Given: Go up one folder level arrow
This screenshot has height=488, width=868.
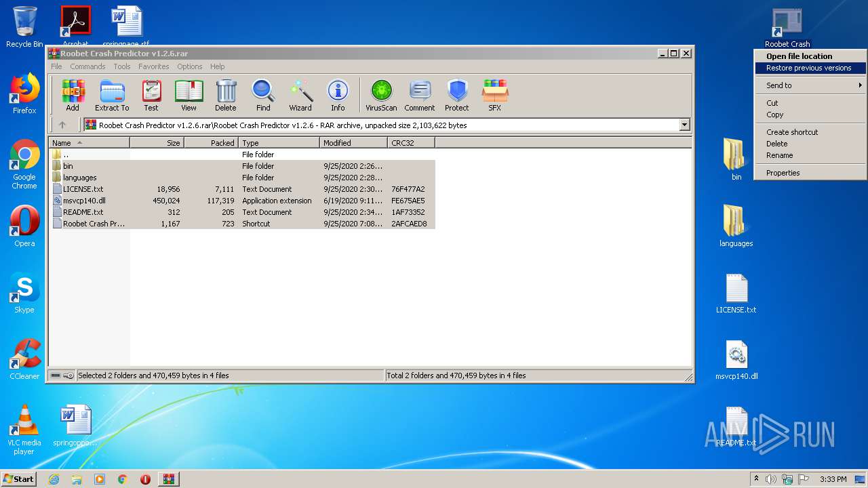Looking at the screenshot, I should pos(62,125).
